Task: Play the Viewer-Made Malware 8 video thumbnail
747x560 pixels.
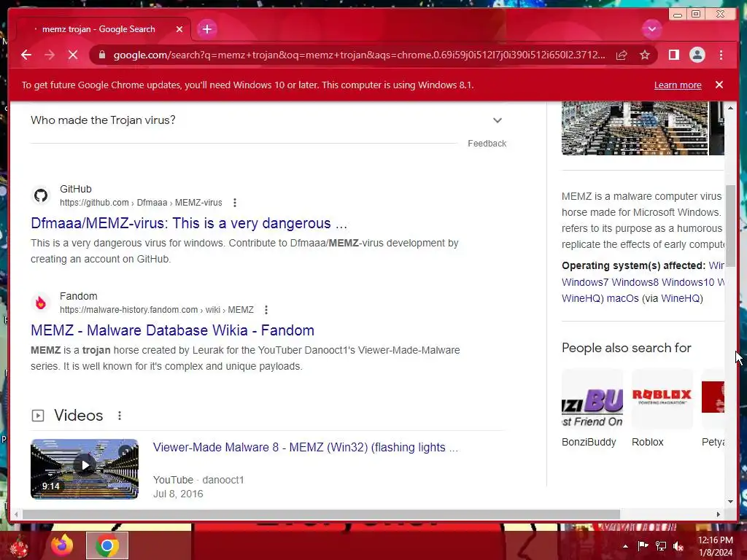Action: point(85,469)
